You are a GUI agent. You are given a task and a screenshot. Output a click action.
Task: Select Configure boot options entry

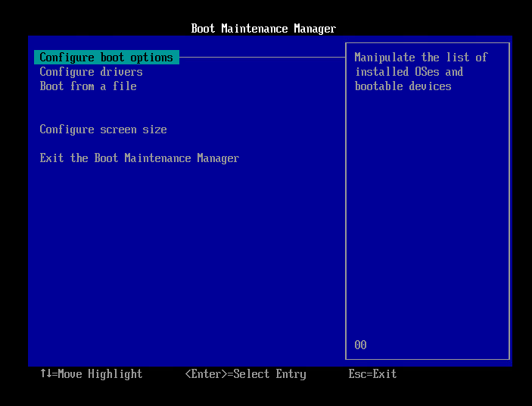point(107,58)
